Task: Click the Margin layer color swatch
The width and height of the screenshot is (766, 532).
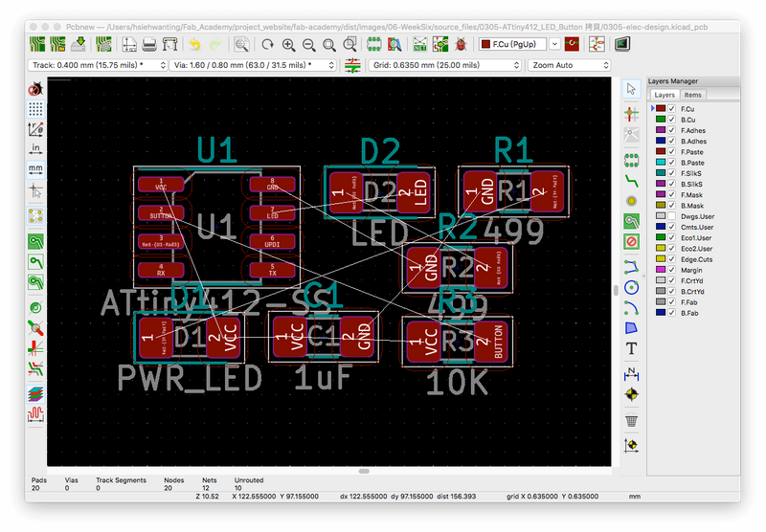Action: pos(660,270)
